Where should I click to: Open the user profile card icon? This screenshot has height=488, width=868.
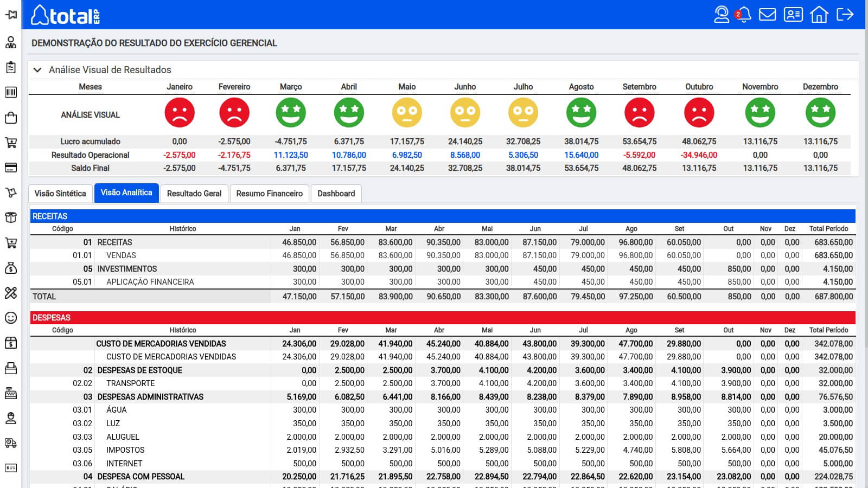[793, 15]
